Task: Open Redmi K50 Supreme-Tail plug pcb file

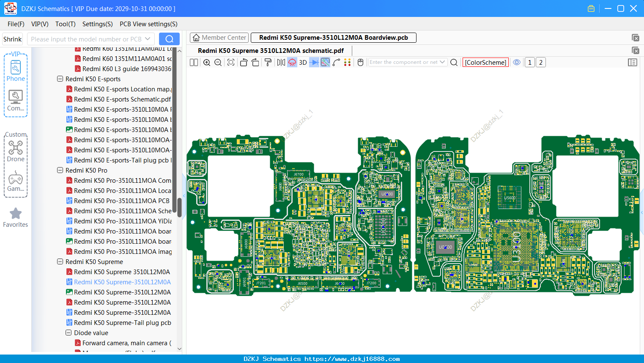Action: [119, 322]
